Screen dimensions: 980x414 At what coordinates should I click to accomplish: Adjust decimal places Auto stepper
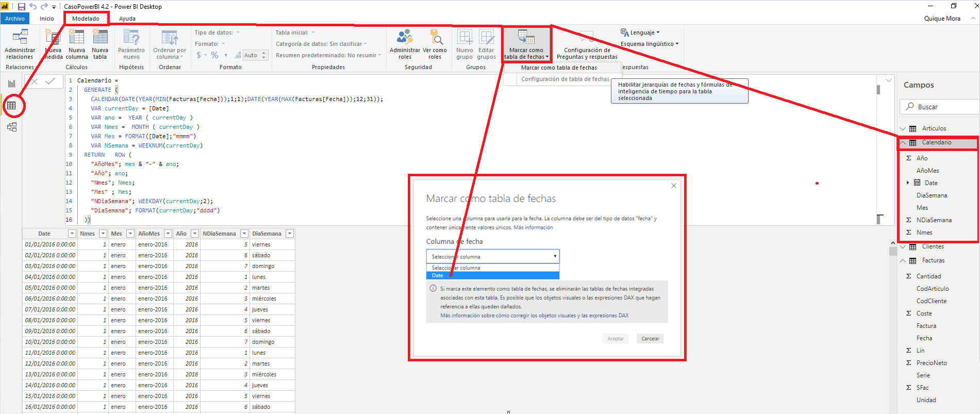(x=264, y=55)
